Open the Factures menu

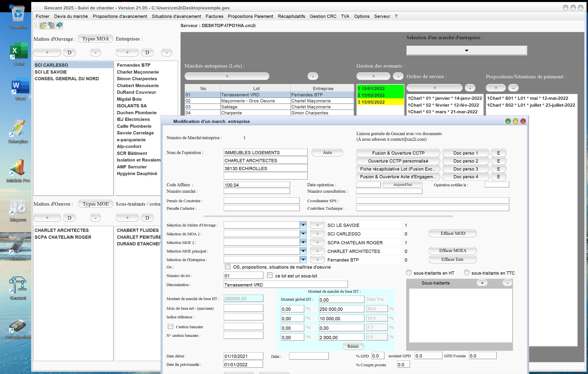coord(214,16)
